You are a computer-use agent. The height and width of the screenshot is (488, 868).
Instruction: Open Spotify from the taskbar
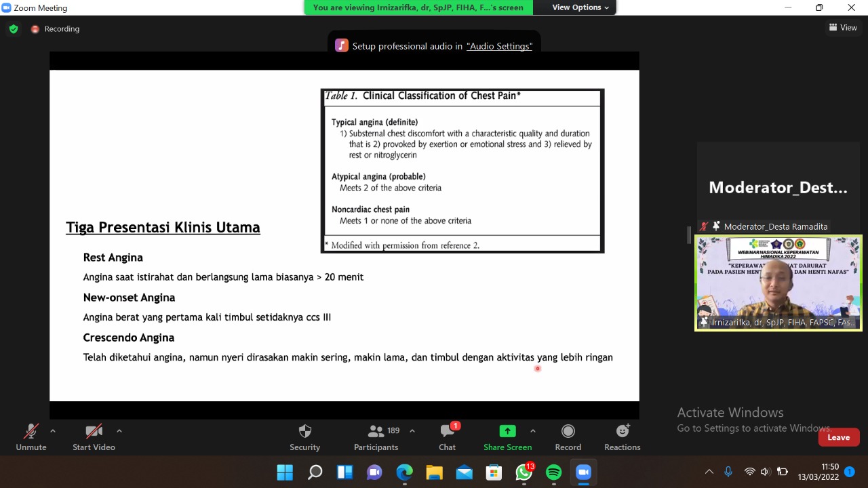click(x=554, y=472)
